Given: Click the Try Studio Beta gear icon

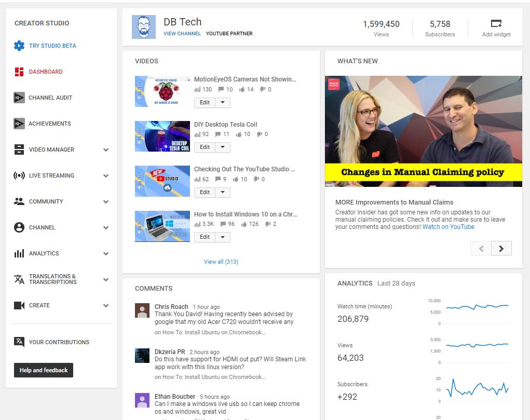Looking at the screenshot, I should click(19, 46).
